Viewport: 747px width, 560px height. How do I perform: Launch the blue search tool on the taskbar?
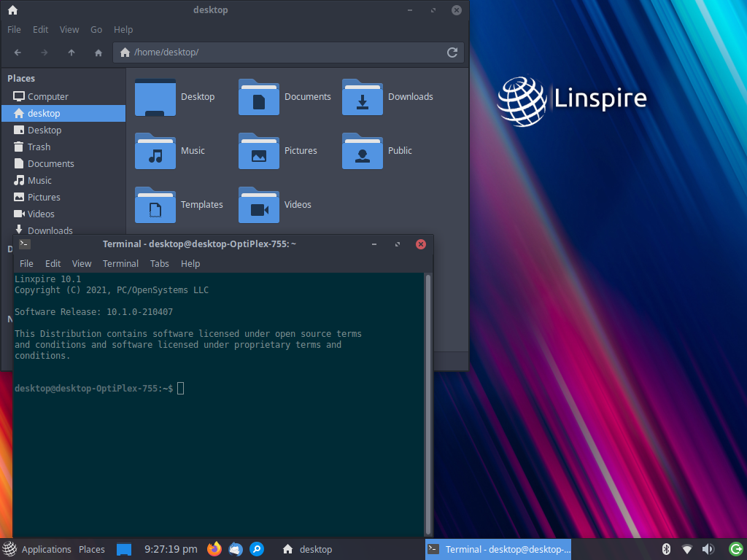click(257, 549)
